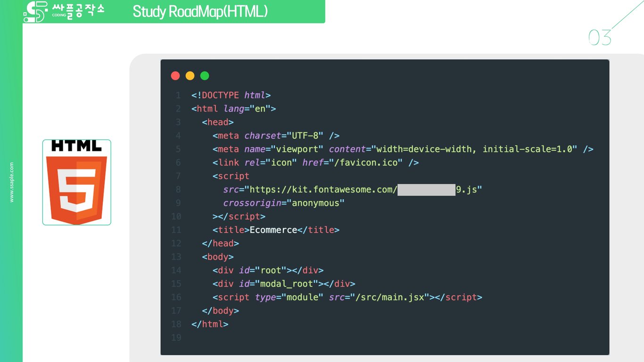This screenshot has width=644, height=362.
Task: Click the red close dot on code window
Action: (175, 75)
